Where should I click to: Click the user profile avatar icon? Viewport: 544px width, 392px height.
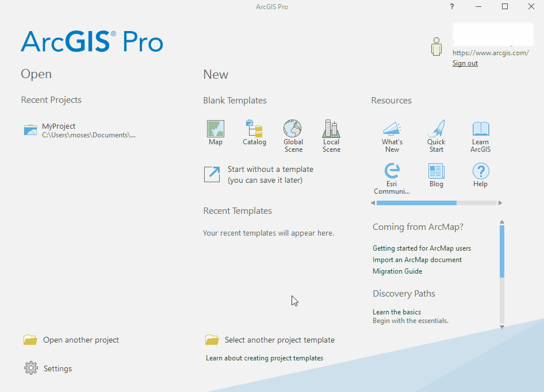pyautogui.click(x=436, y=47)
